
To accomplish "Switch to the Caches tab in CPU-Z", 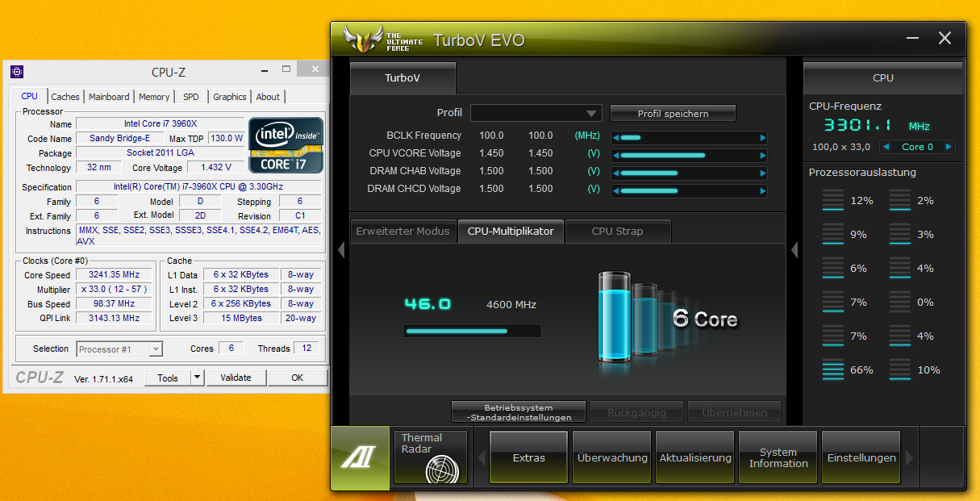I will tap(65, 97).
